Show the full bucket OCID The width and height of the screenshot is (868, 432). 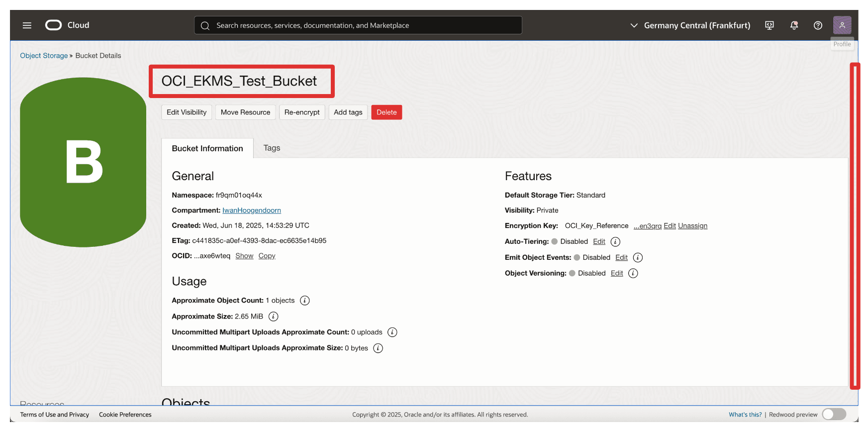pyautogui.click(x=244, y=256)
